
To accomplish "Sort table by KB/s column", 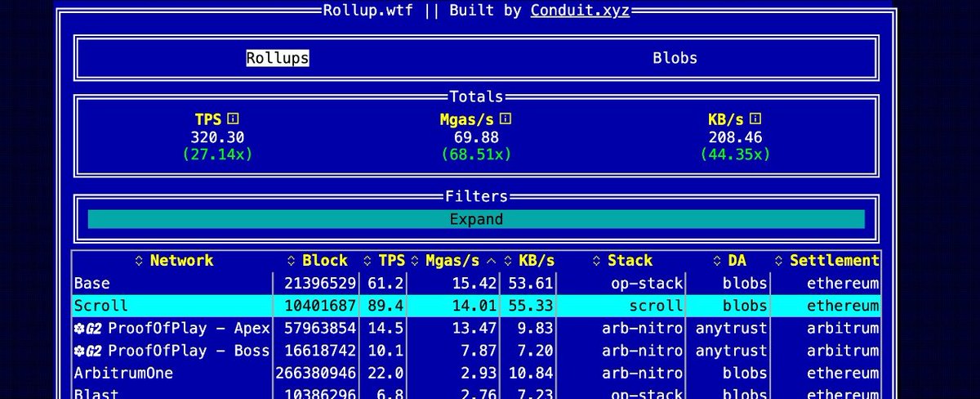I will click(x=529, y=261).
